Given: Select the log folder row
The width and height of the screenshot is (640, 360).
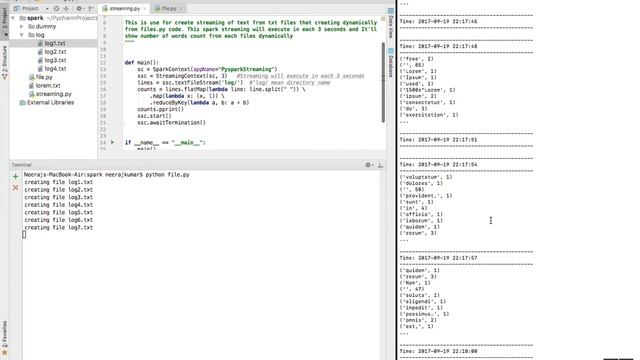Looking at the screenshot, I should pos(53,35).
